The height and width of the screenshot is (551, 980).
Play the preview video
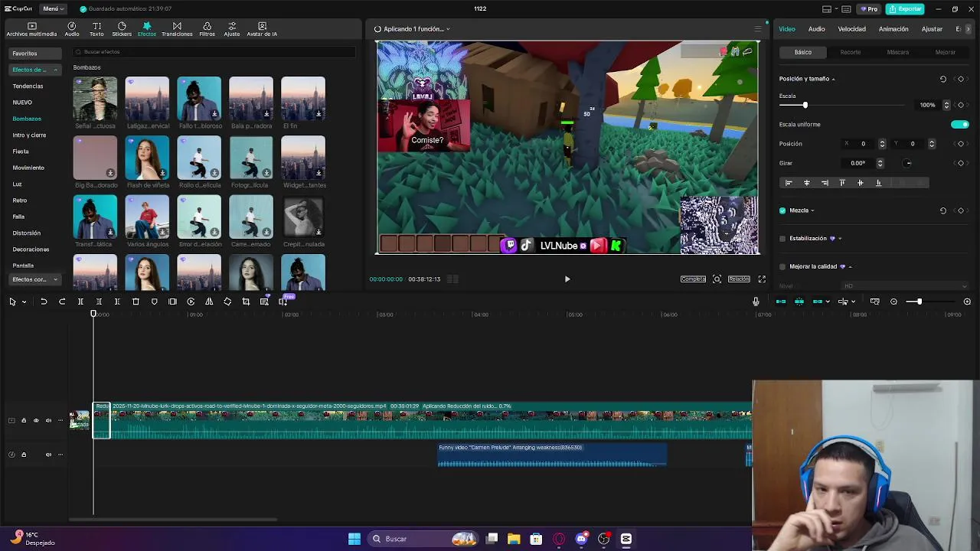point(567,279)
